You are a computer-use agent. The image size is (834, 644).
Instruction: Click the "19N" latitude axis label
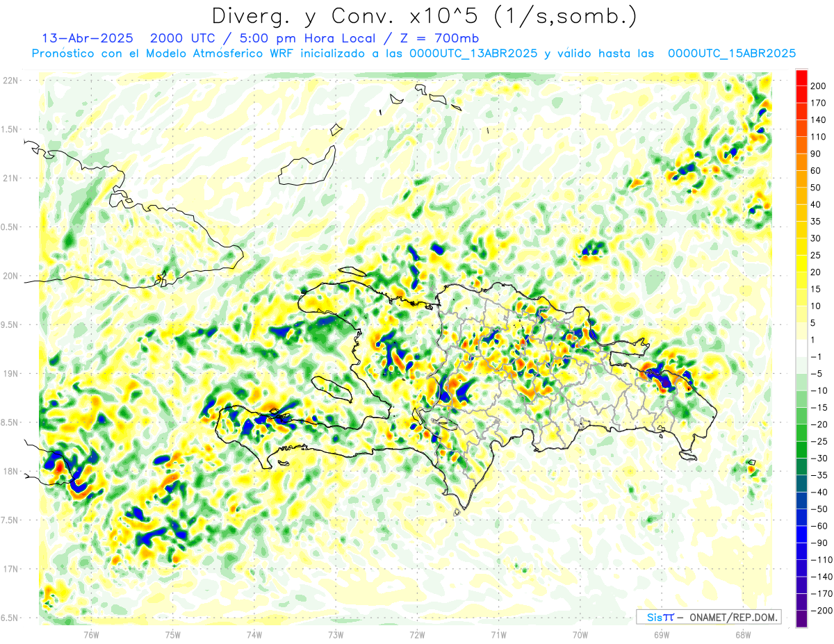tap(10, 374)
